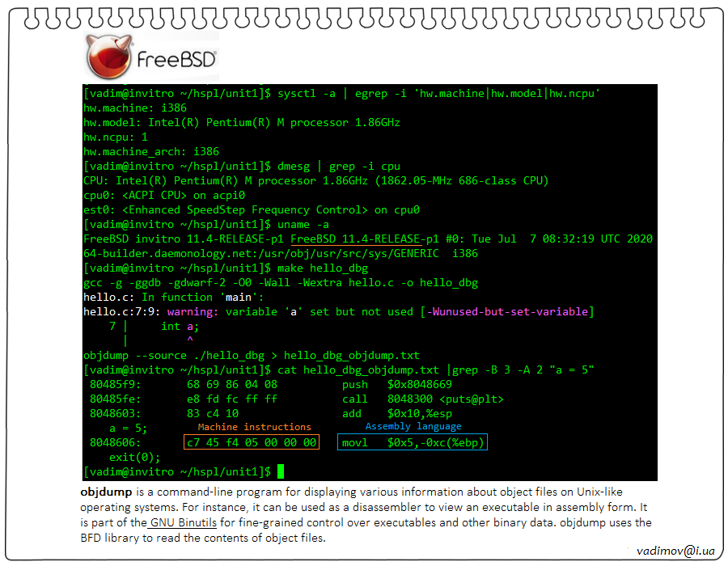
Task: Click the blue 'Assembly language' label
Action: point(413,426)
